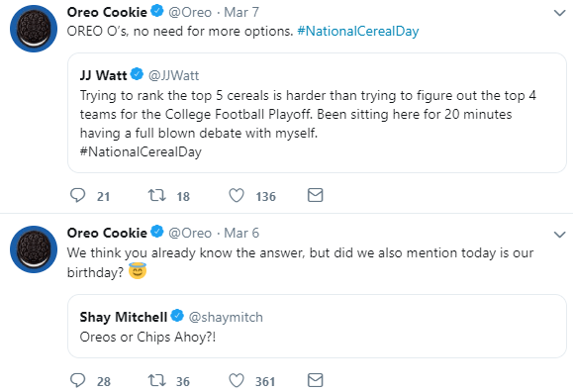Click Oreo avatar on the Mar 6 tweet
This screenshot has height=392, width=573.
34,249
